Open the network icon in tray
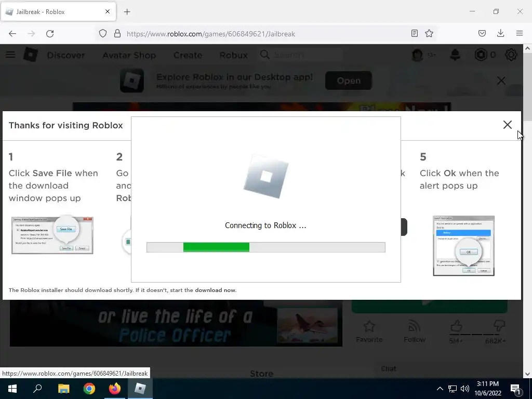This screenshot has width=532, height=399. click(x=453, y=389)
